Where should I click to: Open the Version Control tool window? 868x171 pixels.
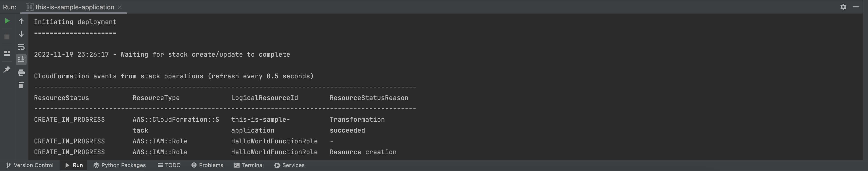[30, 165]
